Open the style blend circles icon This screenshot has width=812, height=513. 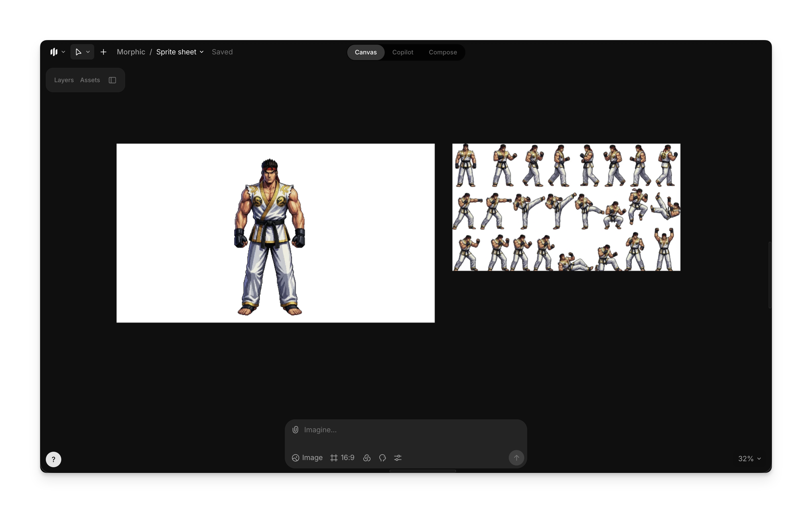(x=367, y=458)
